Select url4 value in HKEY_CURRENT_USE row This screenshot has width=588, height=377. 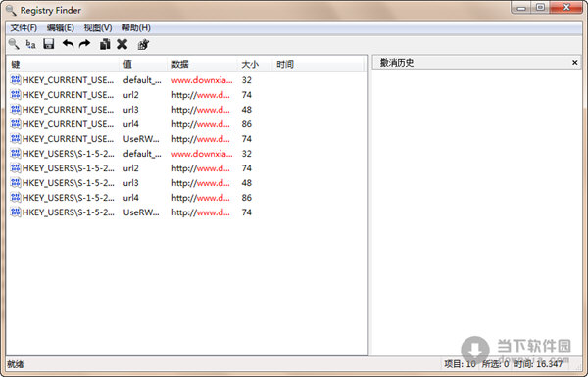tap(131, 124)
